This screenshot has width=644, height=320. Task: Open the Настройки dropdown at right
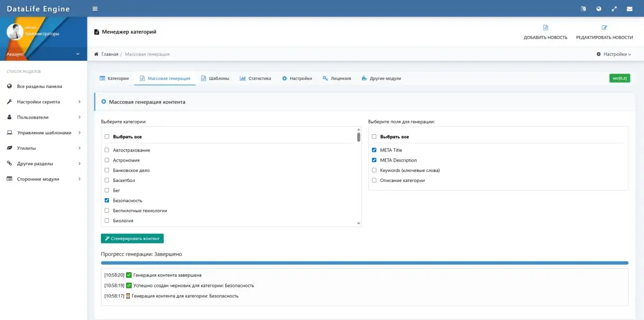614,54
